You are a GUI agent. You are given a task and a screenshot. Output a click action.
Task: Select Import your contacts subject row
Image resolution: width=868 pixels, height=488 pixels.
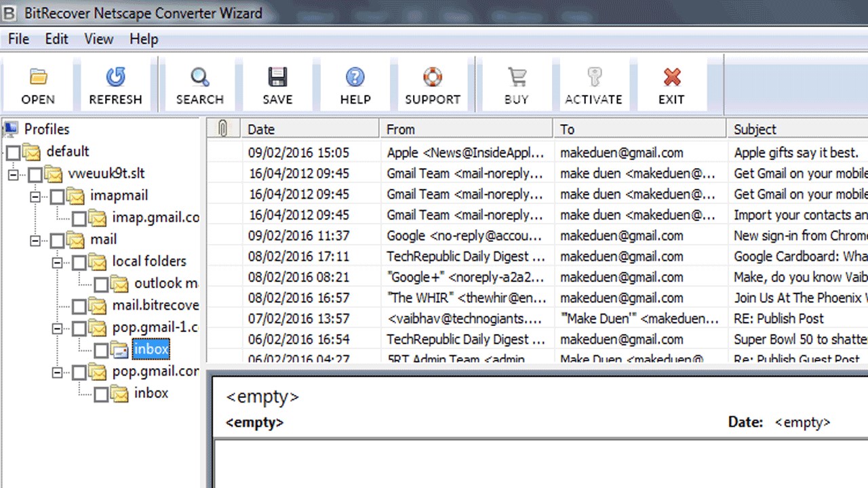tap(537, 215)
